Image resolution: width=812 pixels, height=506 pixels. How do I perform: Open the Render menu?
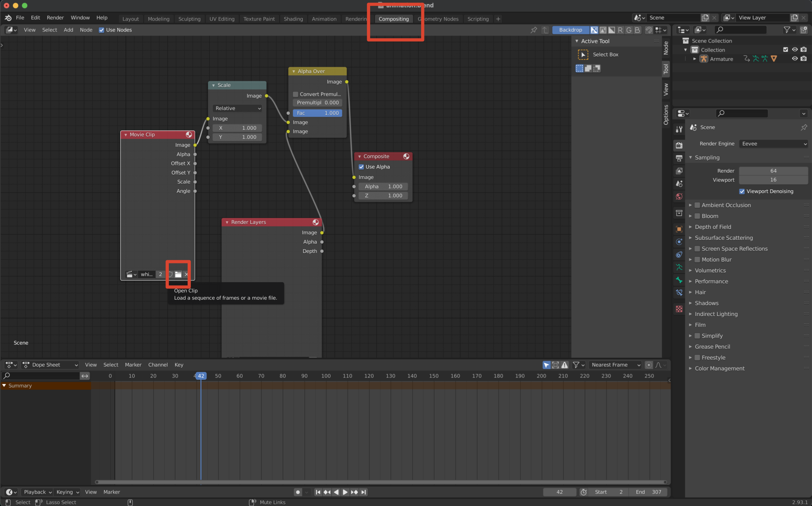55,18
